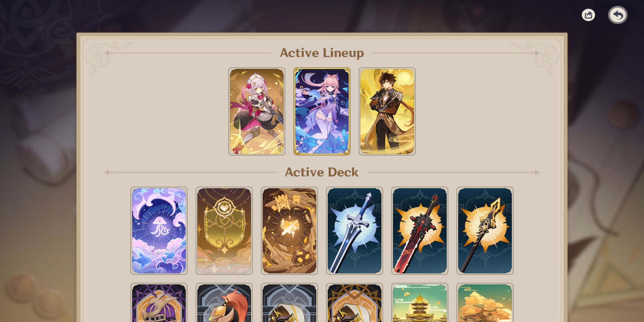Viewport: 644px width, 322px height.
Task: Click the share icon at top right
Action: click(588, 15)
